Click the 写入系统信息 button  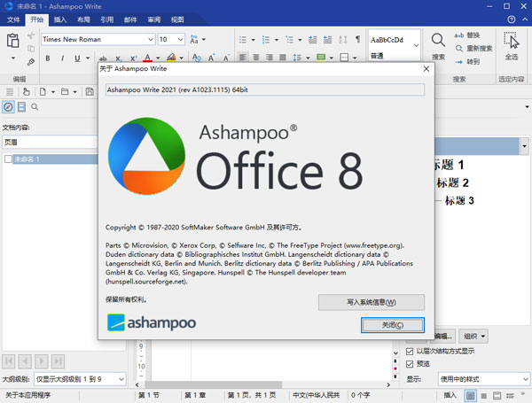click(x=371, y=302)
